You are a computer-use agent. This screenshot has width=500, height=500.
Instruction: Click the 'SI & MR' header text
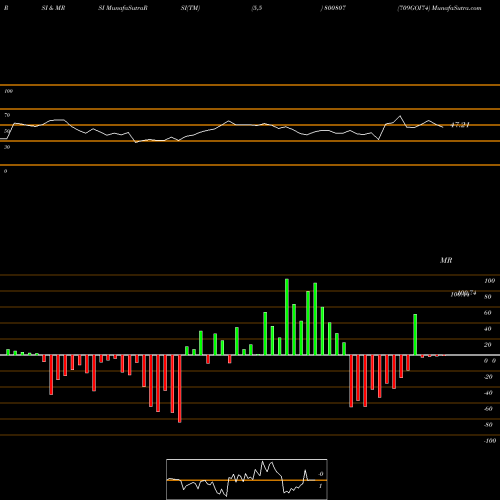pos(53,8)
